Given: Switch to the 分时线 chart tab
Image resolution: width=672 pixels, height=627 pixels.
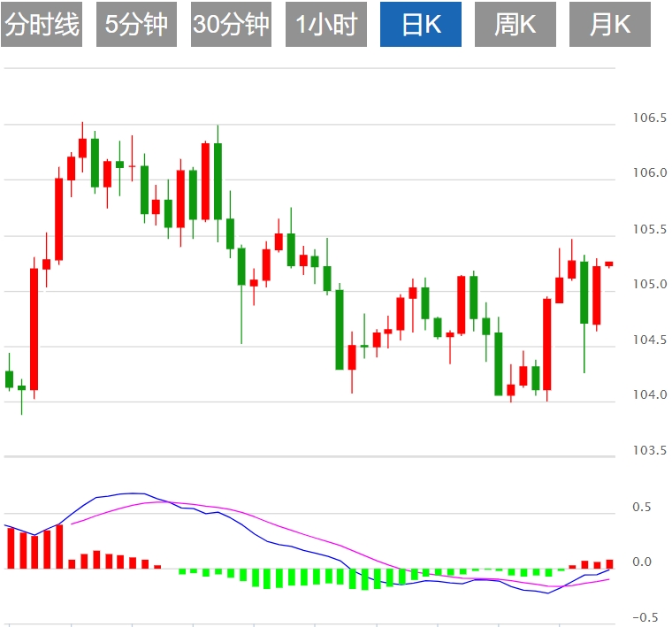Looking at the screenshot, I should point(42,24).
